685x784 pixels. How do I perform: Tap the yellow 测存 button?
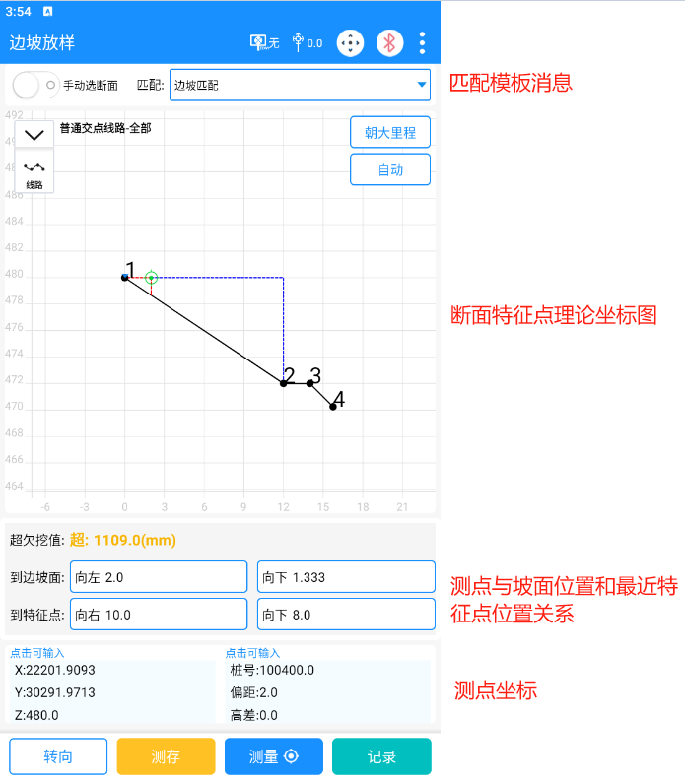point(166,756)
